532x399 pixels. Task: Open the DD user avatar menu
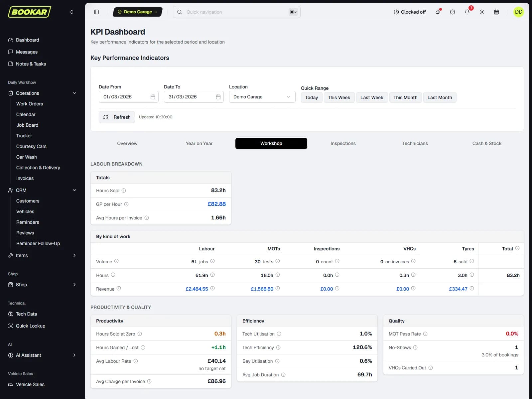pos(519,12)
